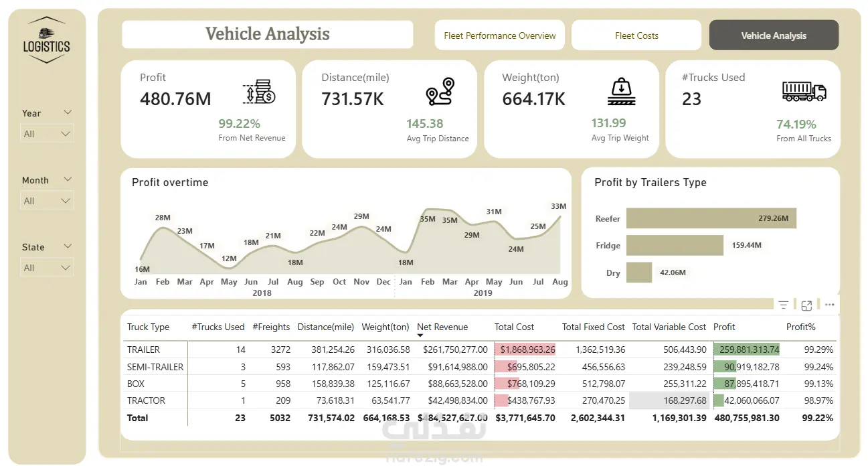Click the Distance route pins icon

click(440, 92)
